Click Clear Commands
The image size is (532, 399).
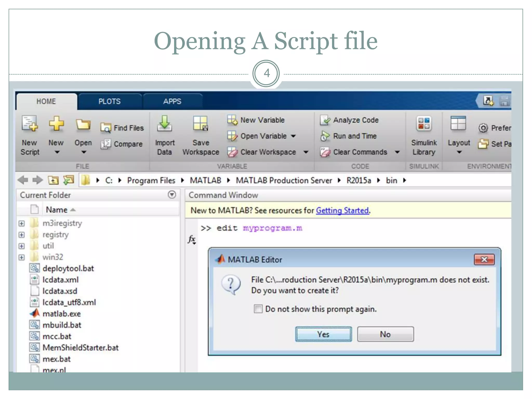point(354,152)
